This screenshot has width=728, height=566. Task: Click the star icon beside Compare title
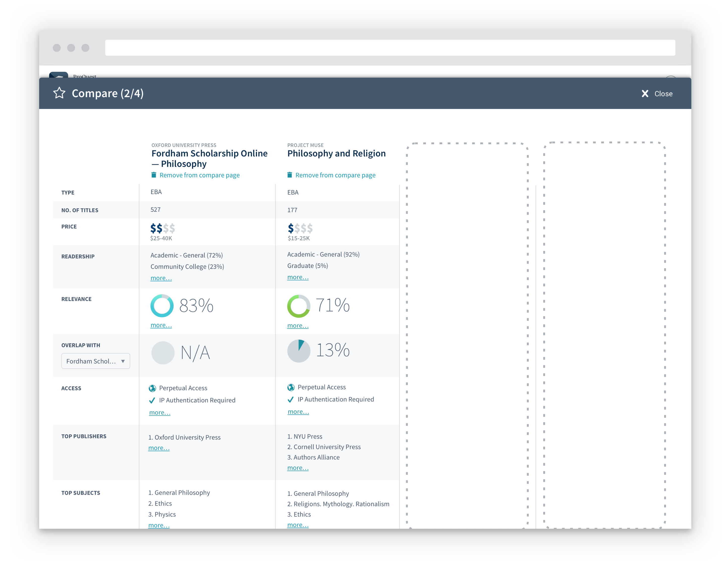[x=59, y=93]
